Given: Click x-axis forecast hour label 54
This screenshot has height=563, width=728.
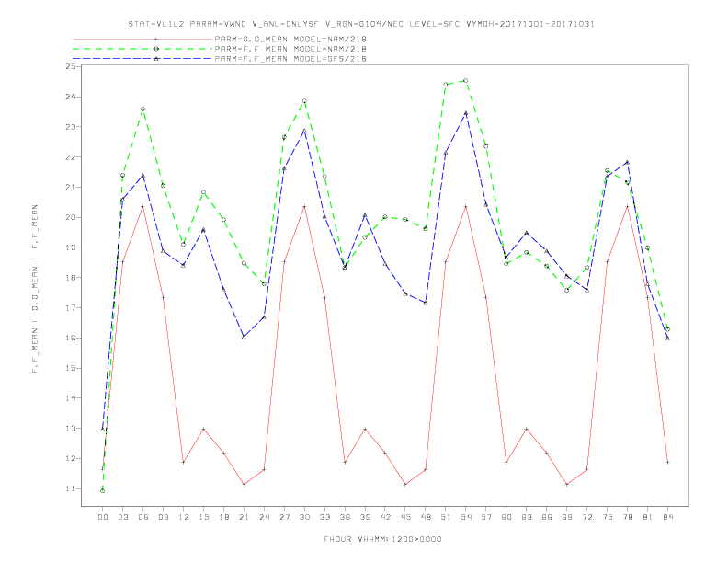Looking at the screenshot, I should [x=466, y=517].
